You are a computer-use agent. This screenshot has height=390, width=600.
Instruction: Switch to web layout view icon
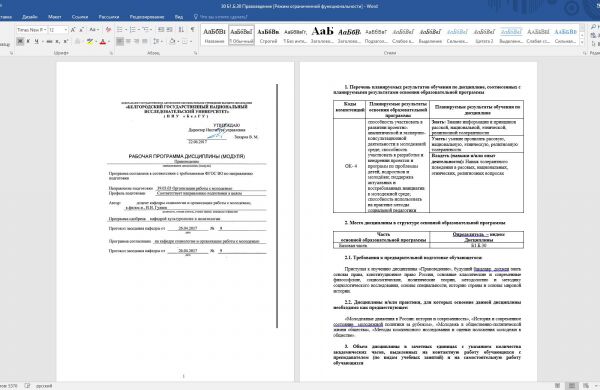pyautogui.click(x=586, y=386)
